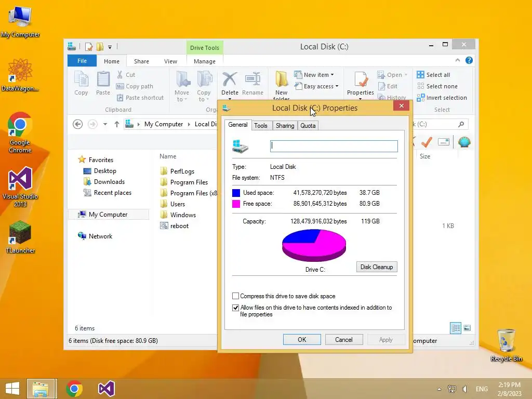The height and width of the screenshot is (399, 532).
Task: Open the Tools tab in Properties
Action: 261,126
